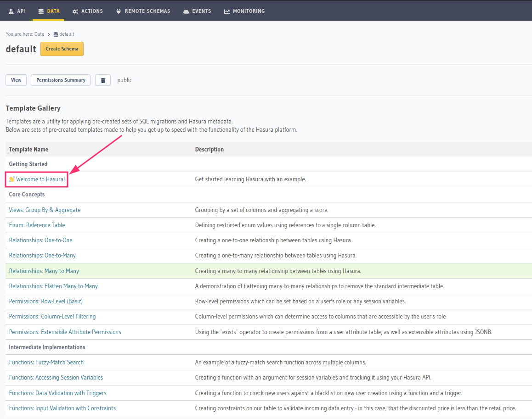The width and height of the screenshot is (532, 419).
Task: Click the View button
Action: coord(16,80)
